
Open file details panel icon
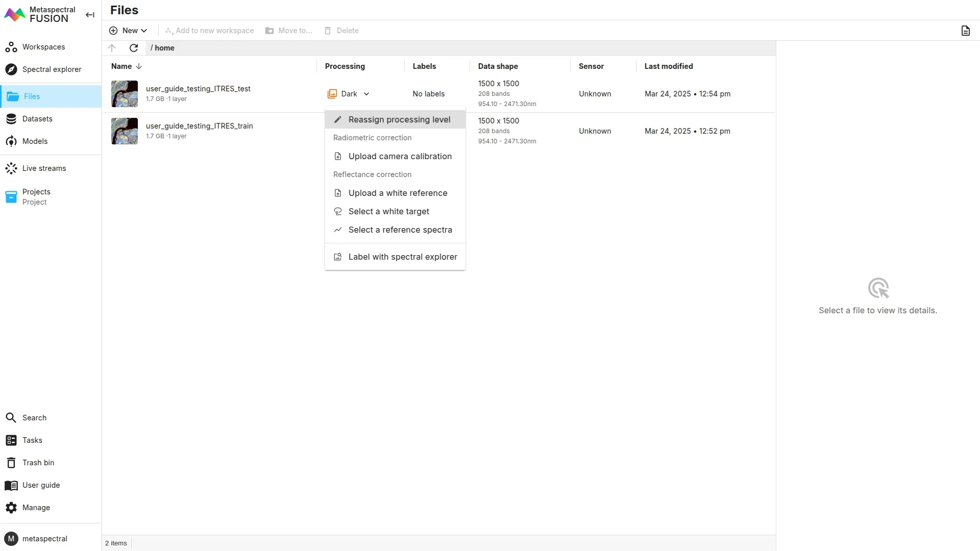click(965, 31)
